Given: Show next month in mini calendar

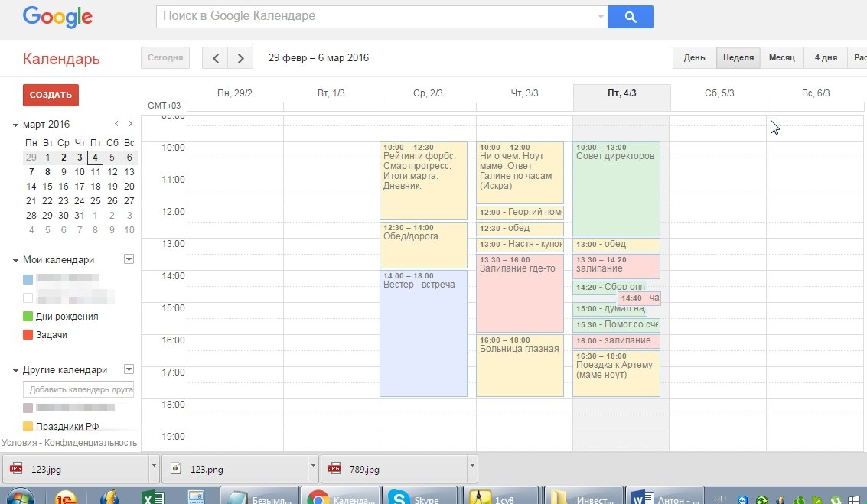Looking at the screenshot, I should click(x=131, y=124).
